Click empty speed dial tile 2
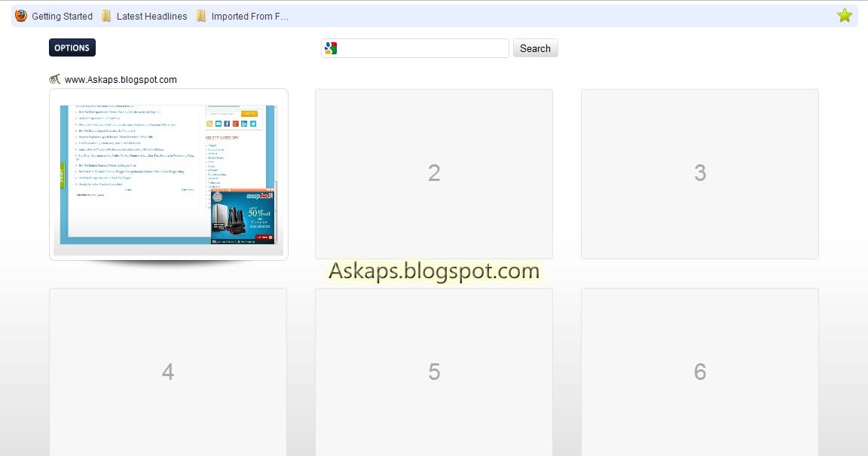The height and width of the screenshot is (456, 868). click(x=434, y=173)
